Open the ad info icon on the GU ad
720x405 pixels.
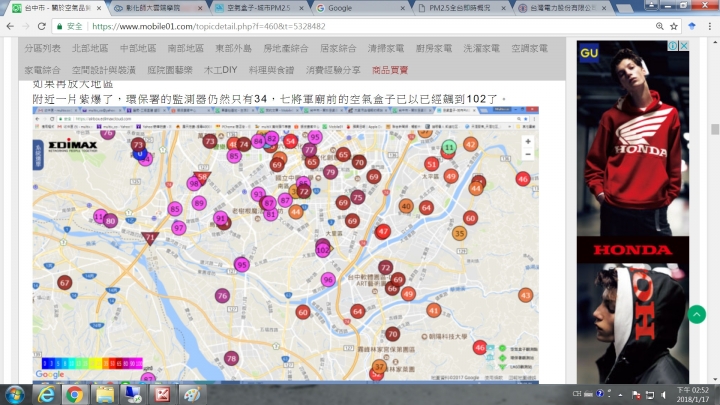coord(673,45)
